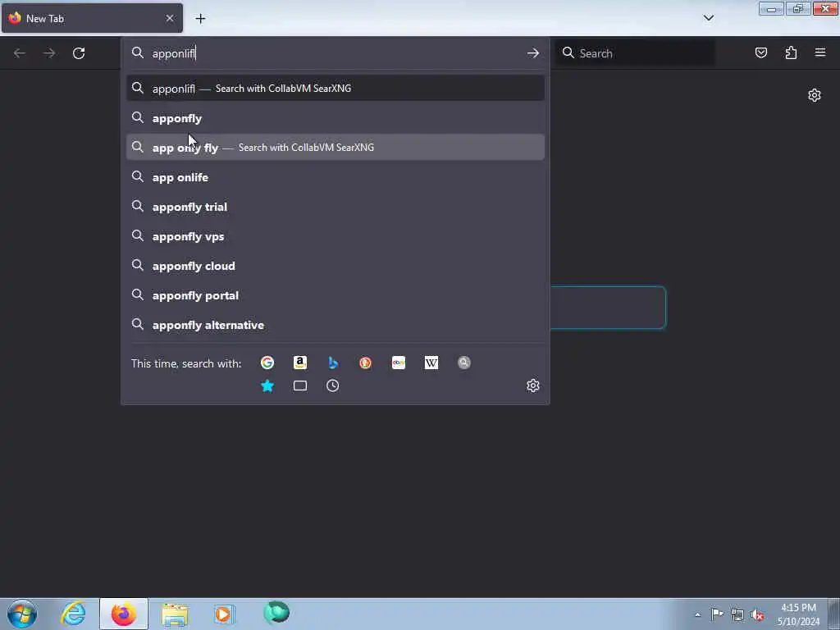Click the Go arrow in address bar

coord(532,53)
